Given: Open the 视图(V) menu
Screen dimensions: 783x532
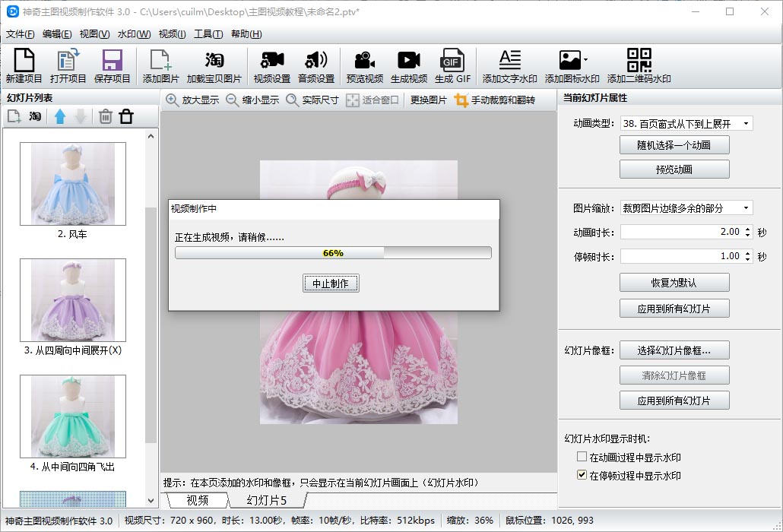Looking at the screenshot, I should coord(94,34).
